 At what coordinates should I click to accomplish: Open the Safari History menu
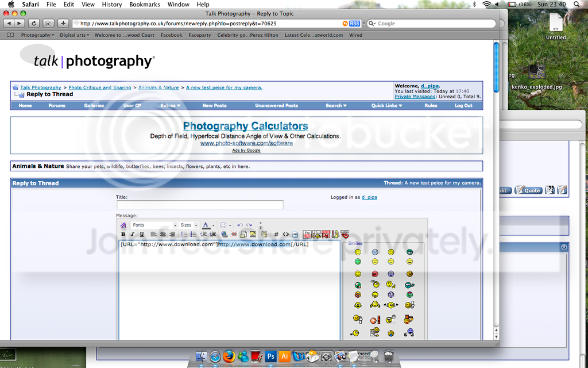click(x=111, y=4)
